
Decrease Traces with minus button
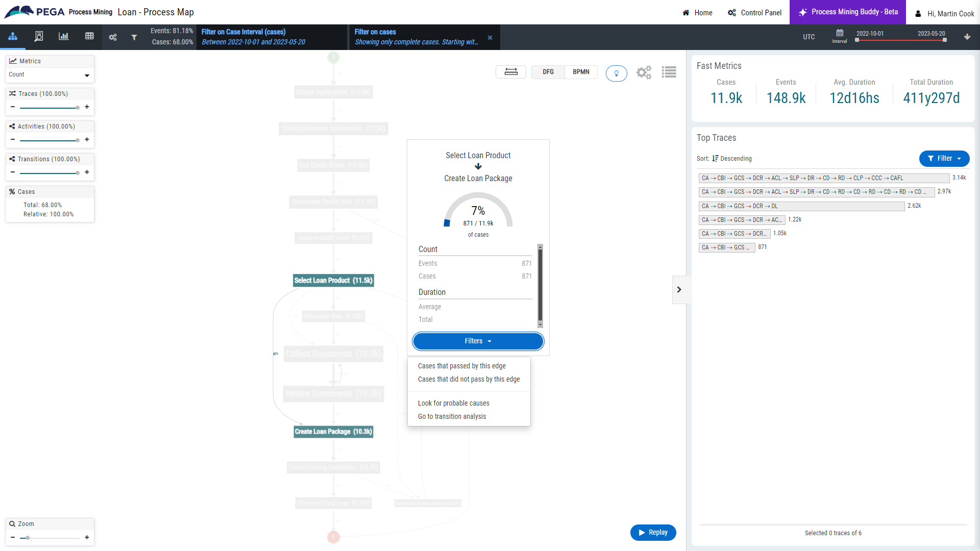pyautogui.click(x=13, y=107)
